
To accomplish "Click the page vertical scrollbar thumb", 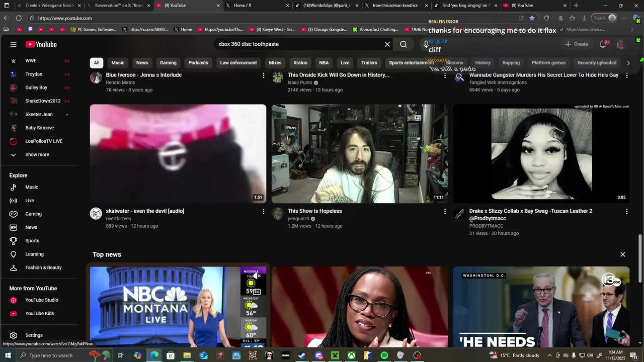I will (640, 258).
